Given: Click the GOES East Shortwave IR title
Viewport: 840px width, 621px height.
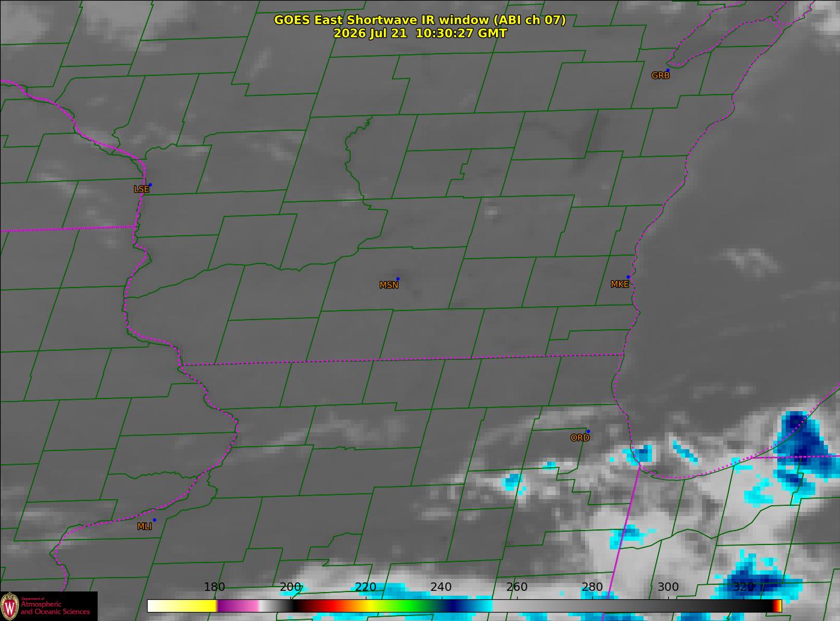Looking at the screenshot, I should [420, 20].
